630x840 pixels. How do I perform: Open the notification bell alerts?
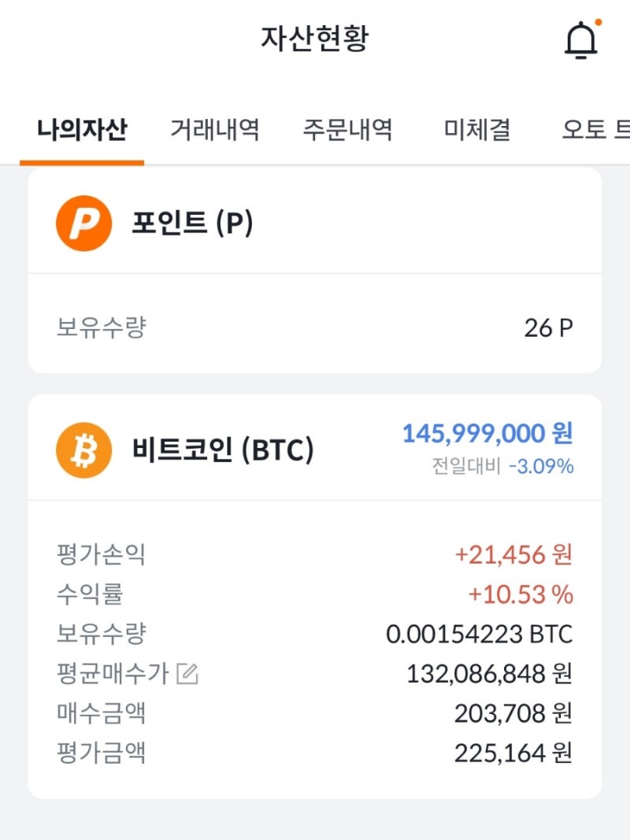[x=580, y=39]
